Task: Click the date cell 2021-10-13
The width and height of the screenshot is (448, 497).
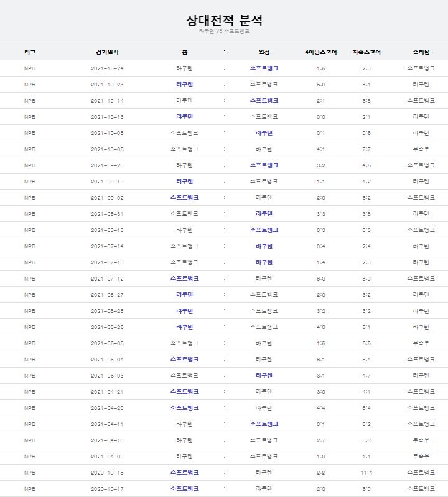Action: click(x=107, y=117)
